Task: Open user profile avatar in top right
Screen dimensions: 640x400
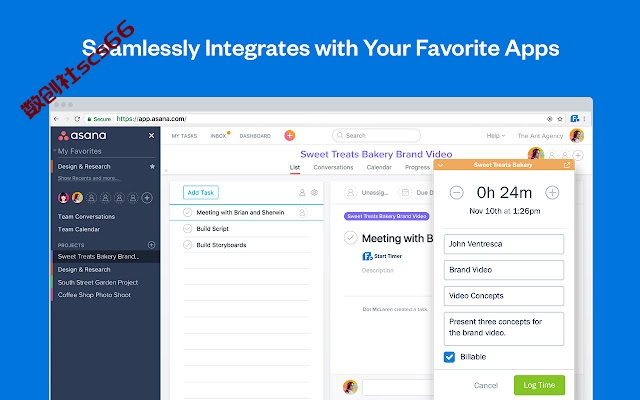Action: point(577,136)
